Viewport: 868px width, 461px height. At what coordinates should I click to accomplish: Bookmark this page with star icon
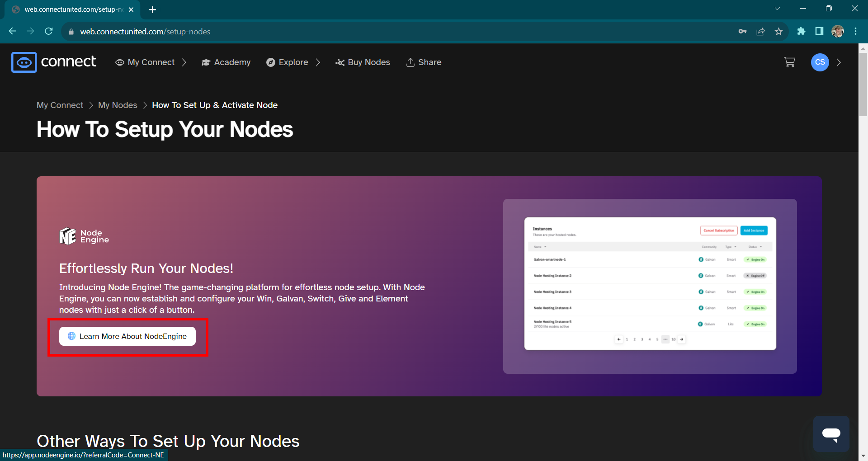click(x=778, y=31)
